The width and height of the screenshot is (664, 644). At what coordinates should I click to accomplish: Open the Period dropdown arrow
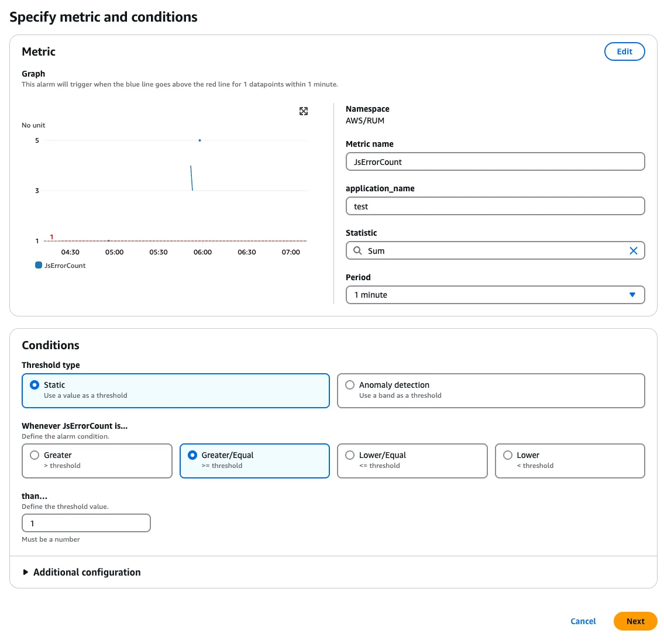[x=632, y=295]
